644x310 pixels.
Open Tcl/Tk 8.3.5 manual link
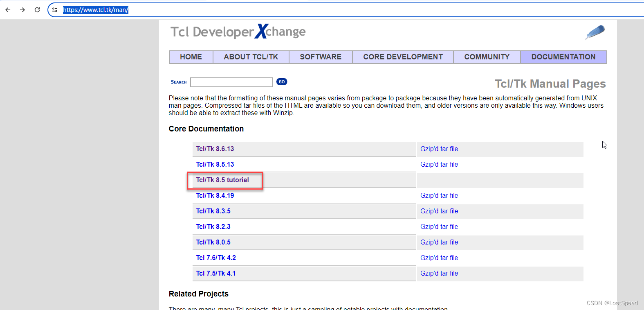(x=213, y=211)
